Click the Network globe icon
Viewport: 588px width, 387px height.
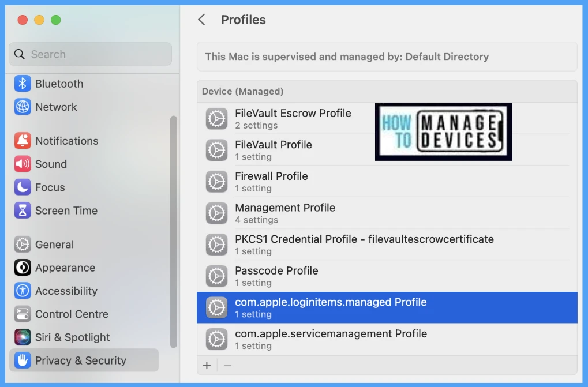23,107
